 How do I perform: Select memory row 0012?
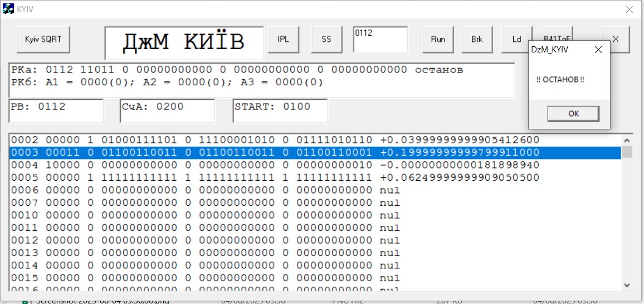[315, 240]
